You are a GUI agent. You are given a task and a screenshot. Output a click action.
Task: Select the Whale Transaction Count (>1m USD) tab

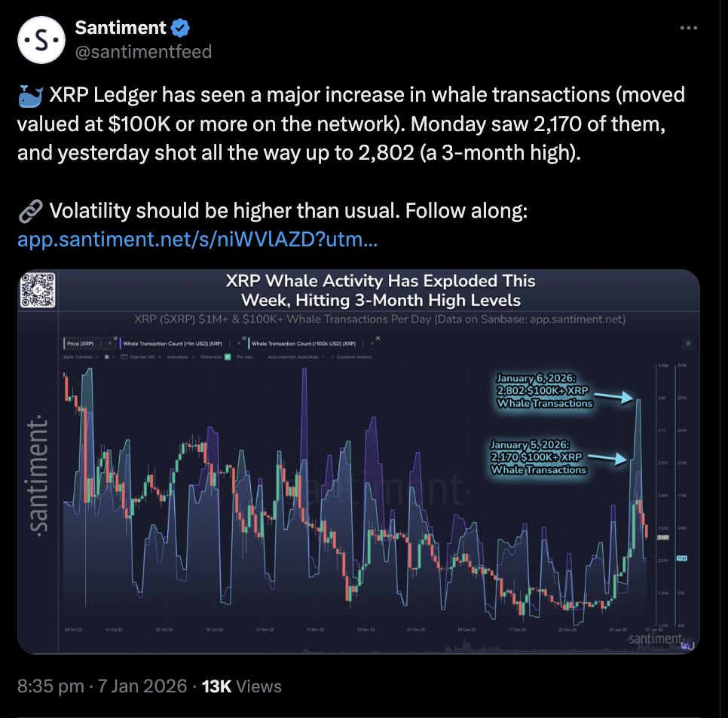[x=173, y=344]
